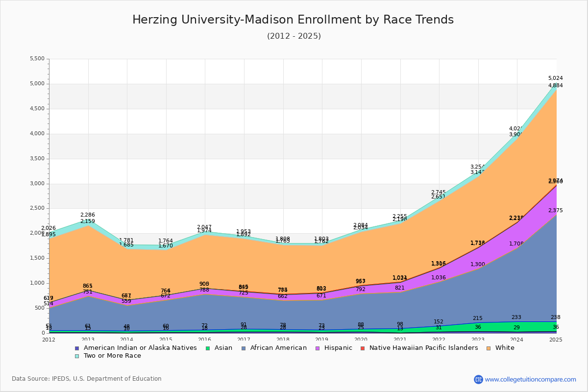The height and width of the screenshot is (392, 588).
Task: Toggle Two or More Race legend series
Action: pos(107,356)
